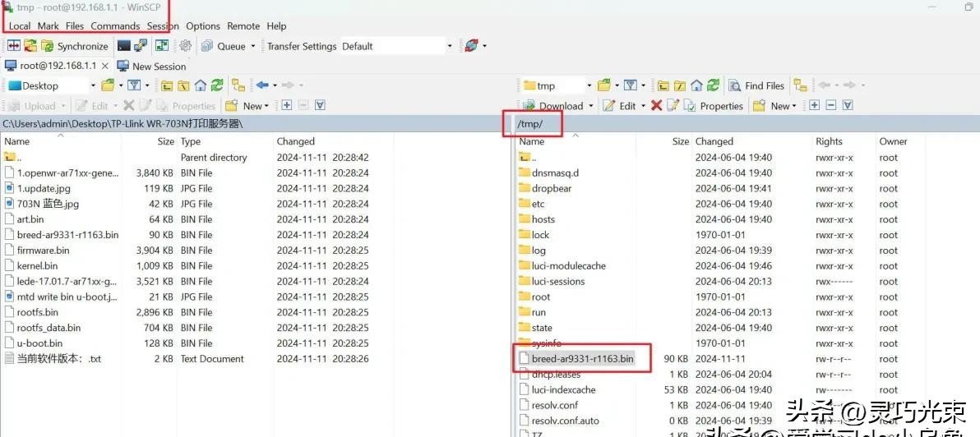Click remote panel Edit button

619,105
